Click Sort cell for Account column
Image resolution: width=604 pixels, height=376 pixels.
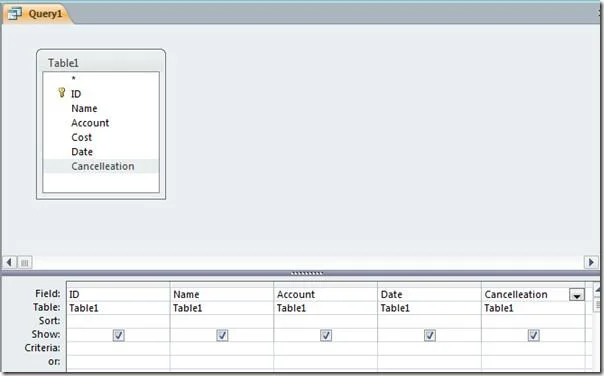click(325, 321)
